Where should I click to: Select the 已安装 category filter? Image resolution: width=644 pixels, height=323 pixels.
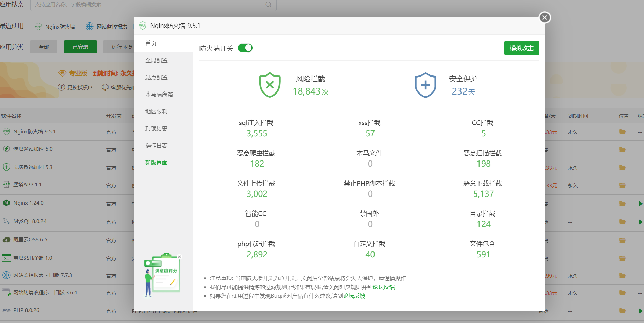tap(80, 47)
